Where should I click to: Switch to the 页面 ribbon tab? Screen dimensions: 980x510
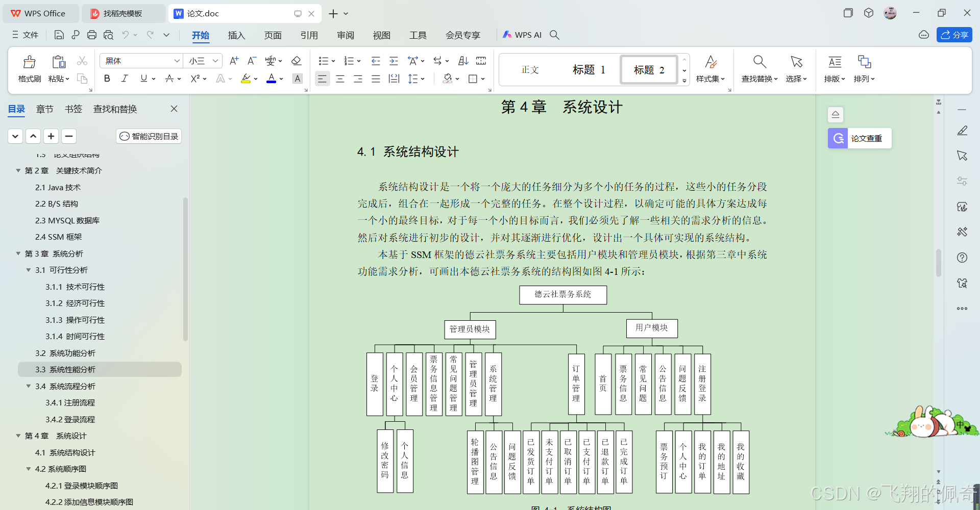273,35
